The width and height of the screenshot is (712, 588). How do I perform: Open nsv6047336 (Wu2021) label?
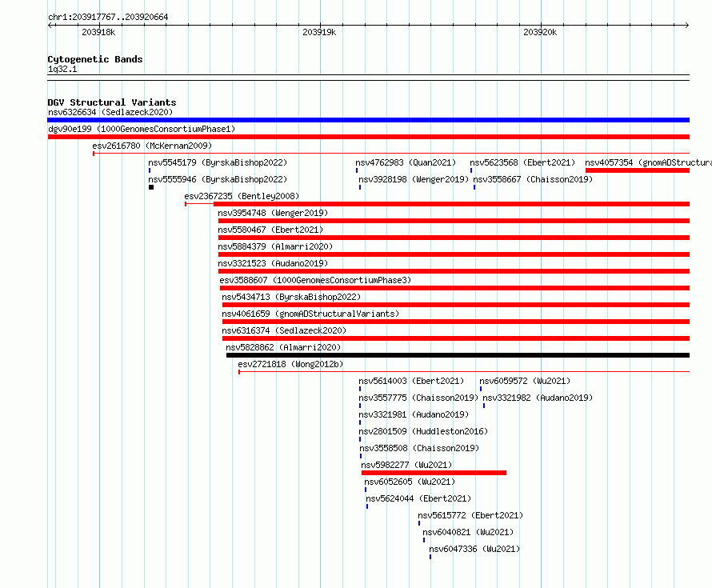pyautogui.click(x=474, y=549)
